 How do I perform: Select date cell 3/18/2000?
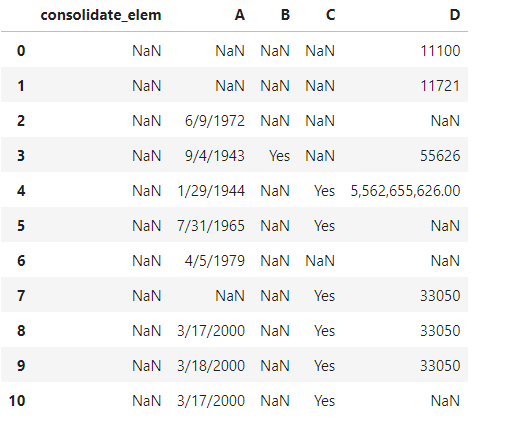point(211,366)
